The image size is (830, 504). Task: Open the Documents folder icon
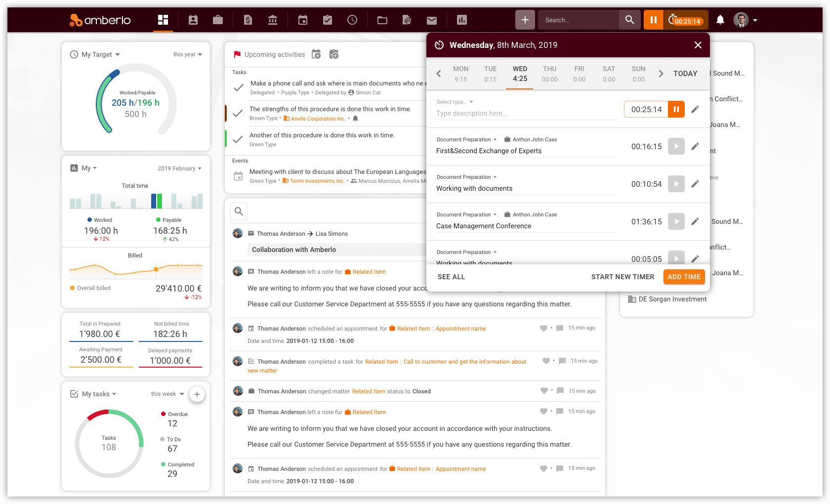pos(382,20)
